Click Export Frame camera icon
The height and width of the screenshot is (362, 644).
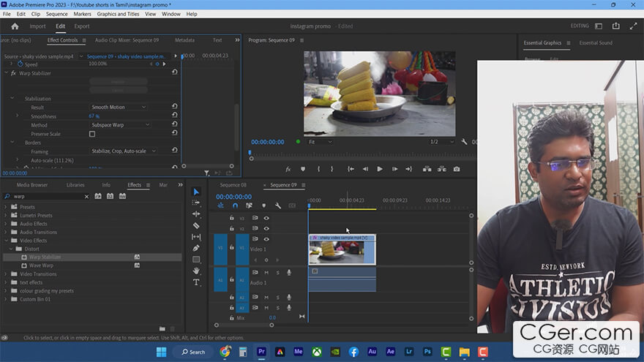(x=457, y=169)
